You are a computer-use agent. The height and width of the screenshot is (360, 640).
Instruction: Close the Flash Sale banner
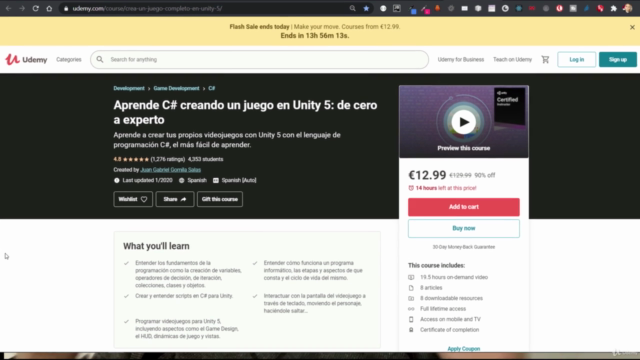pyautogui.click(x=632, y=27)
